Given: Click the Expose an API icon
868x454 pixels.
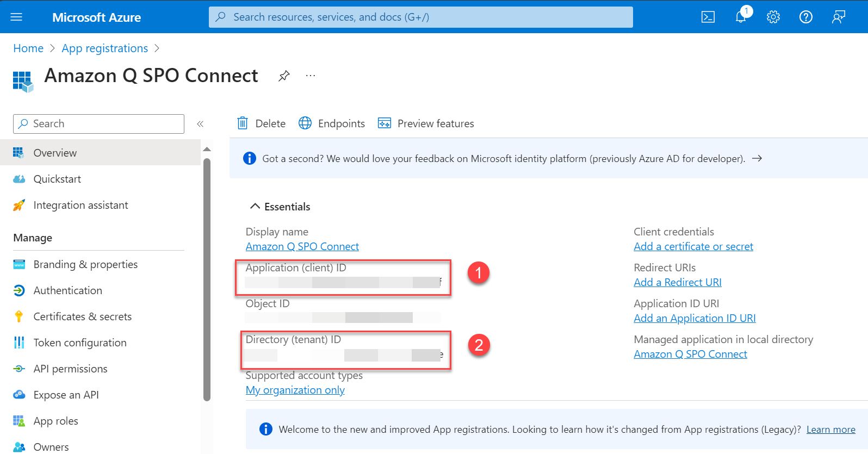Looking at the screenshot, I should (19, 395).
